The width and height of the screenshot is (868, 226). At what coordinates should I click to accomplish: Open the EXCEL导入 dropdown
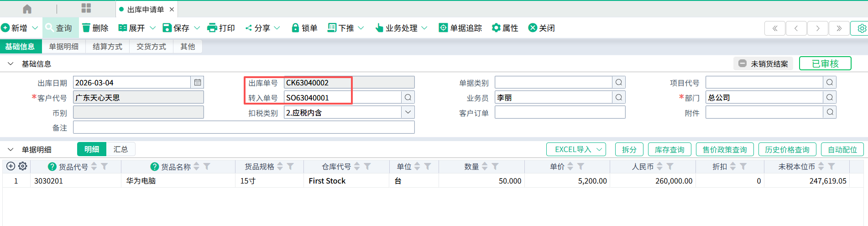point(576,149)
